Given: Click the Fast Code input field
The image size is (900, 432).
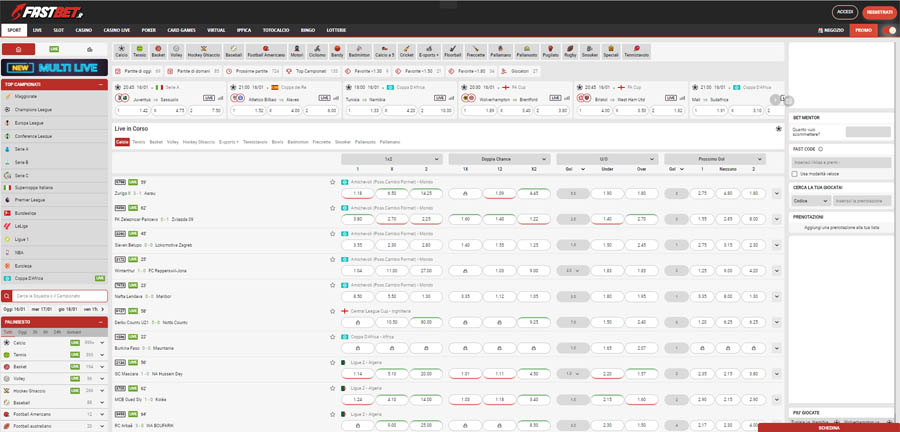Looking at the screenshot, I should pyautogui.click(x=841, y=162).
